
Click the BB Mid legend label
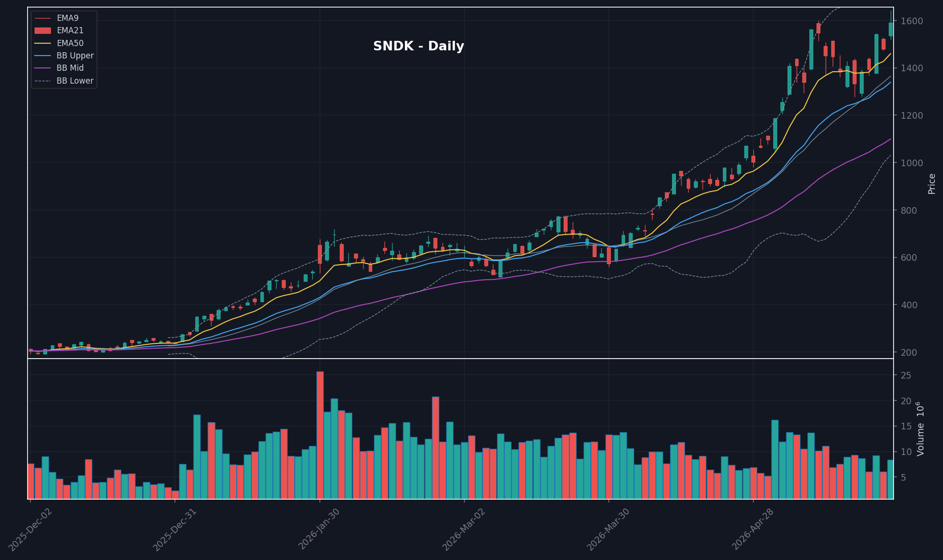click(x=70, y=68)
